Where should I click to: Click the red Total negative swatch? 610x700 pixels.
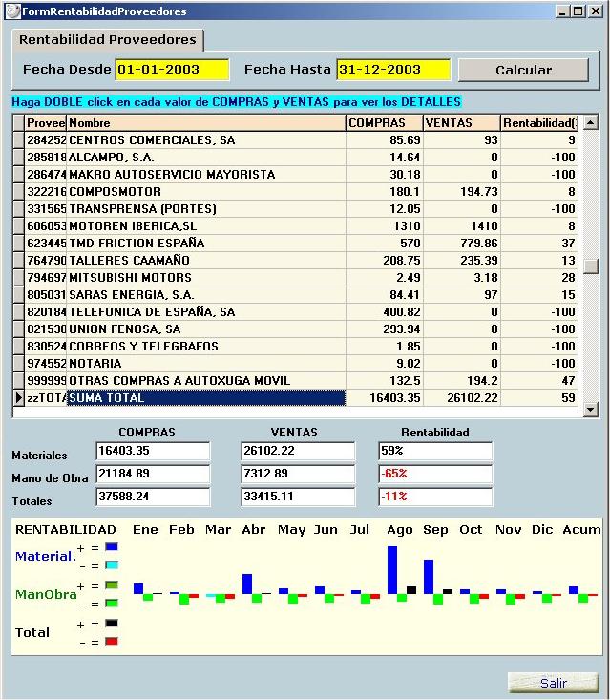112,641
